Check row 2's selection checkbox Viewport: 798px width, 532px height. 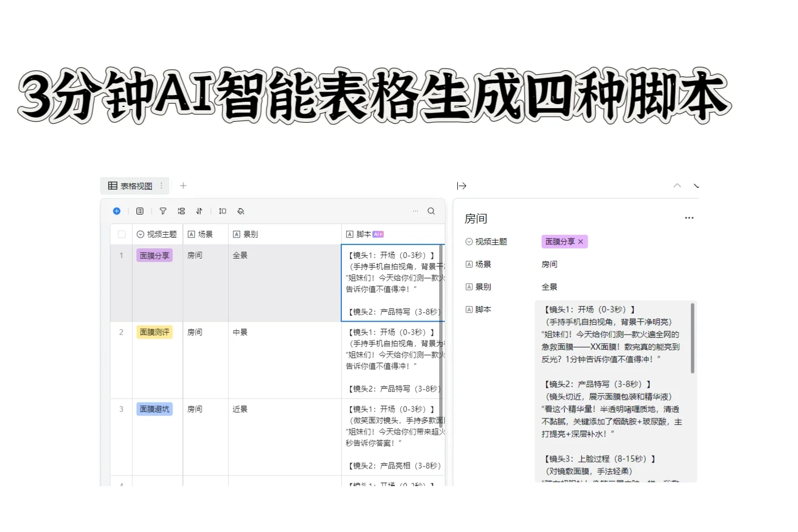click(121, 332)
